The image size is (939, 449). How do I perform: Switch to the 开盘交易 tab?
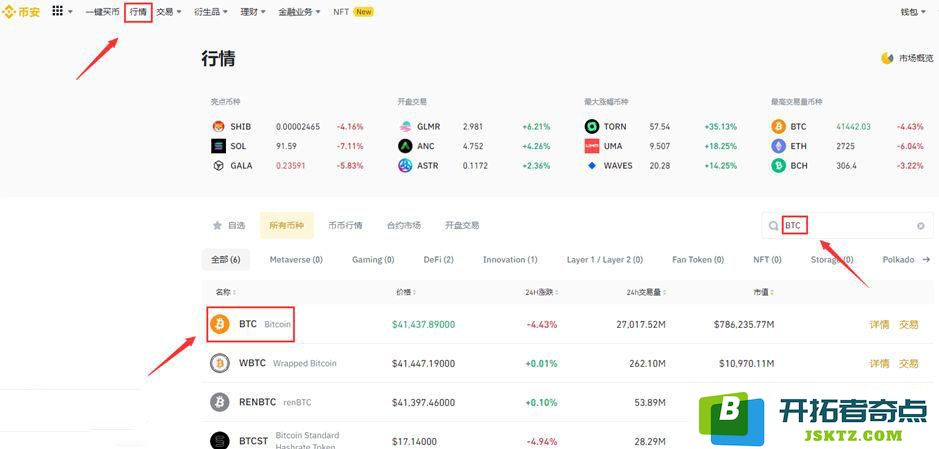(462, 226)
